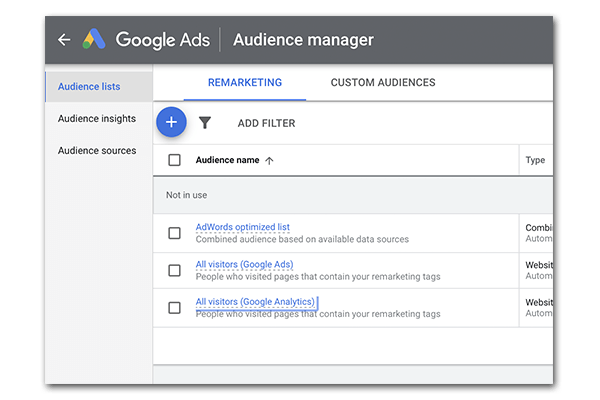Check the All visitors (Google Analytics) checkbox
Screen dimensions: 600x400
click(x=174, y=308)
